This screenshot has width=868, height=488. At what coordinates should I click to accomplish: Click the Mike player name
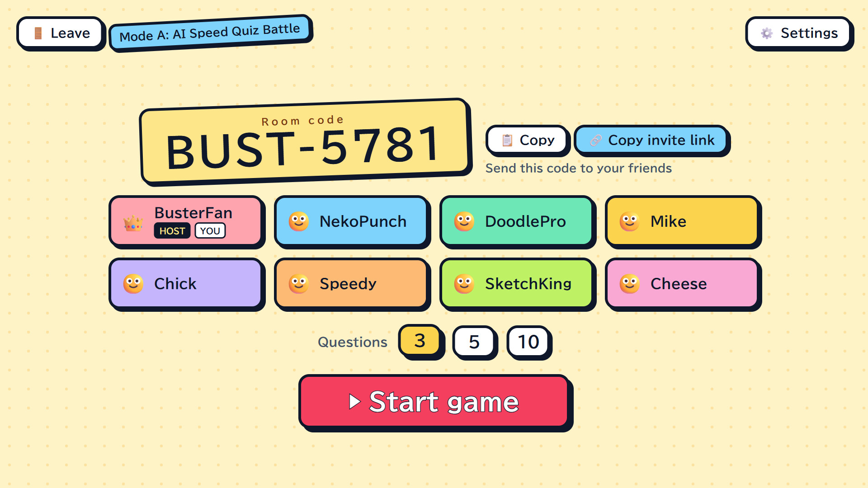pyautogui.click(x=668, y=221)
